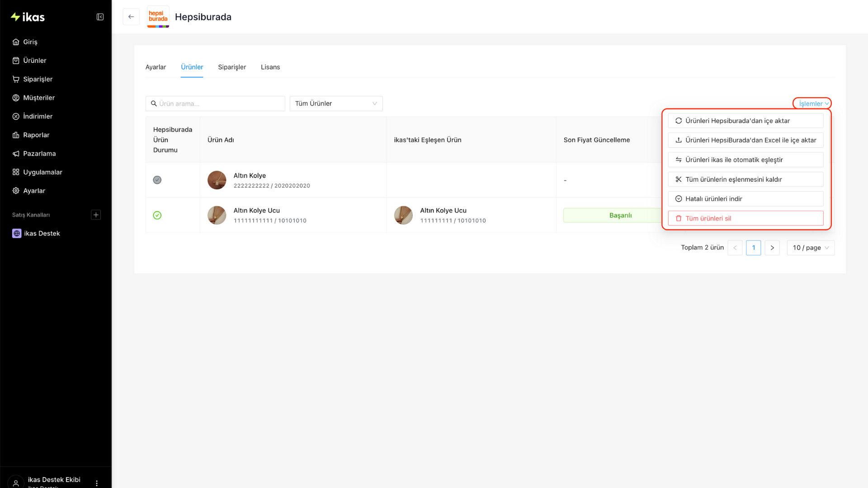Click the upload icon for Excel import
The height and width of the screenshot is (488, 868).
pos(679,140)
